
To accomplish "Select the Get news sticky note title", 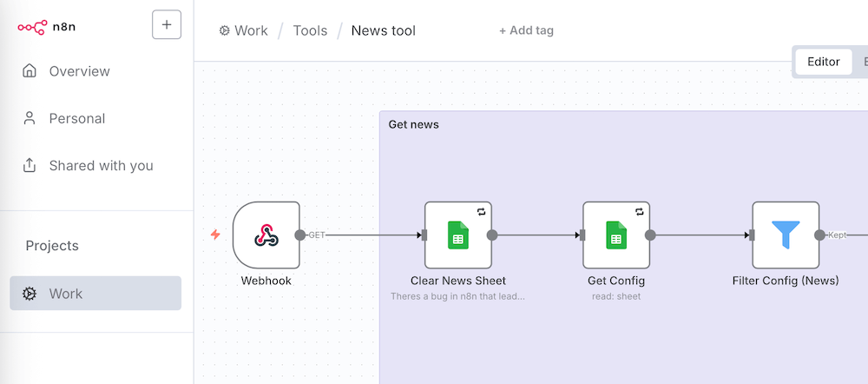I will pos(413,124).
